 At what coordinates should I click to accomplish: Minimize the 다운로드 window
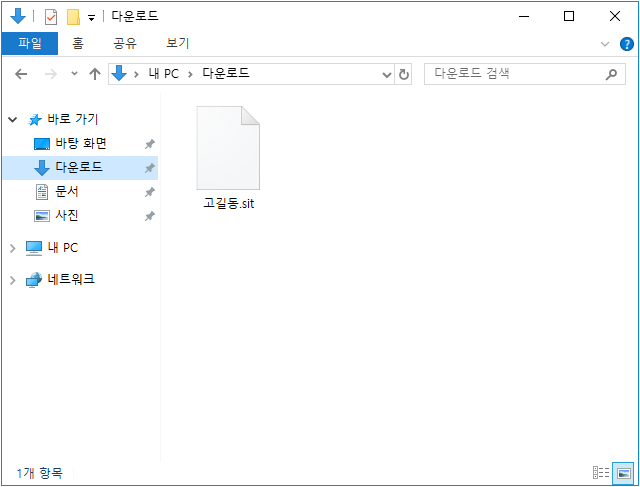pos(524,16)
